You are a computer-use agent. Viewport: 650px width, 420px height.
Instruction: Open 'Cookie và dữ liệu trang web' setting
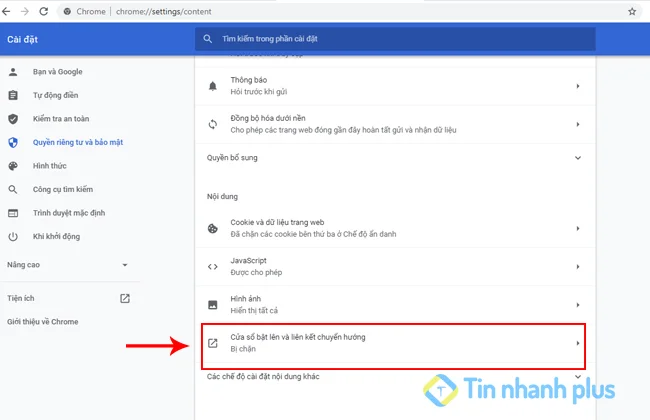tap(395, 228)
